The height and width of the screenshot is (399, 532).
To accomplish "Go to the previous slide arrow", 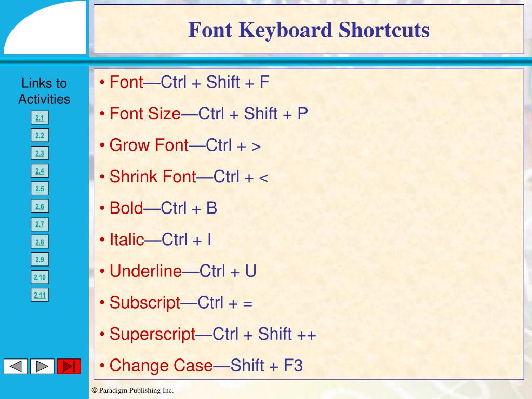I will (x=16, y=366).
